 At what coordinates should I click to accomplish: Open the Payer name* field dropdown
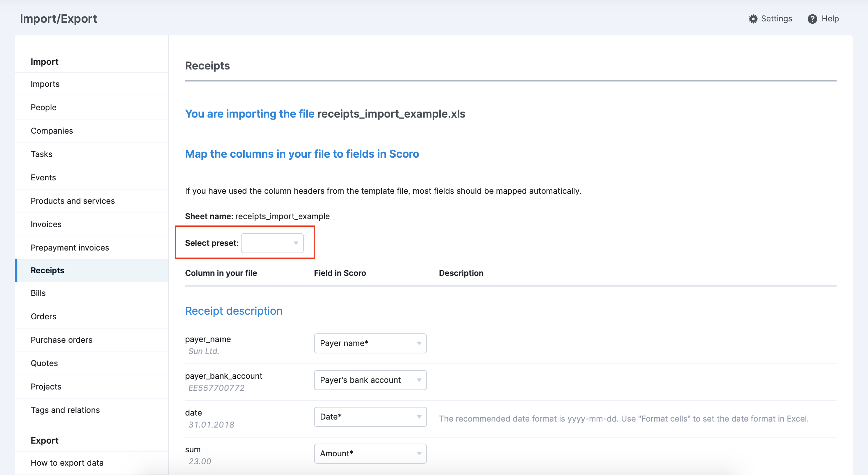370,343
